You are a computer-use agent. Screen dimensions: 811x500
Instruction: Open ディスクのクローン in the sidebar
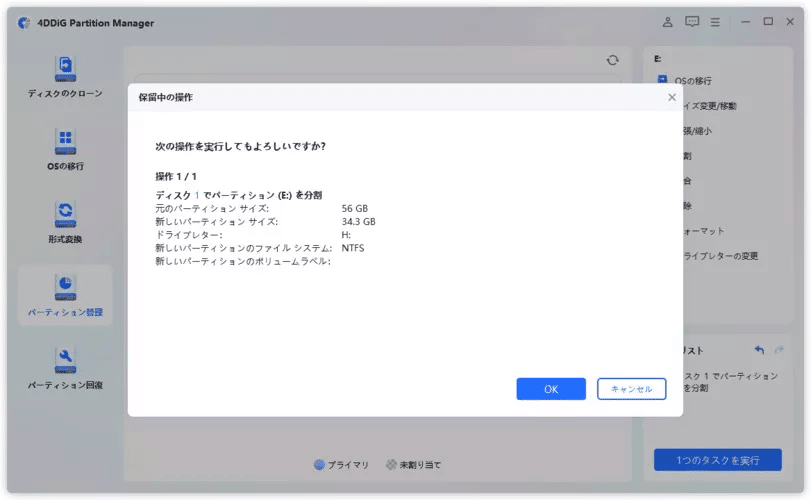pos(65,77)
